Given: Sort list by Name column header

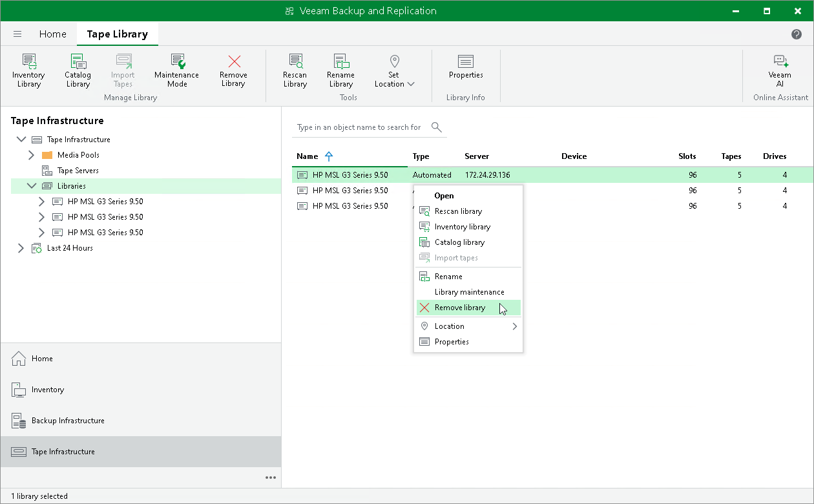Looking at the screenshot, I should (308, 156).
